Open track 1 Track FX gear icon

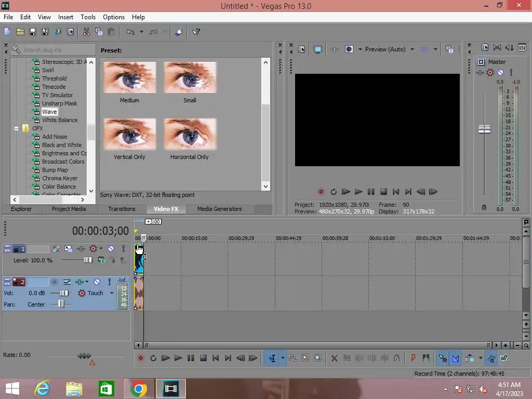tap(93, 249)
